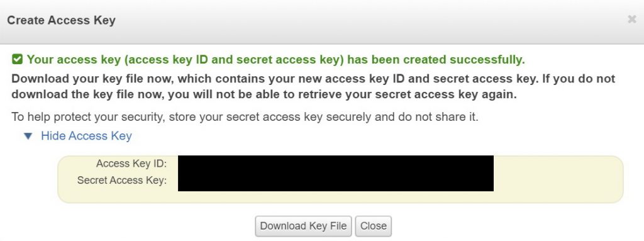Click the green success checkmark icon
Screen dimensions: 644x241
[17, 60]
